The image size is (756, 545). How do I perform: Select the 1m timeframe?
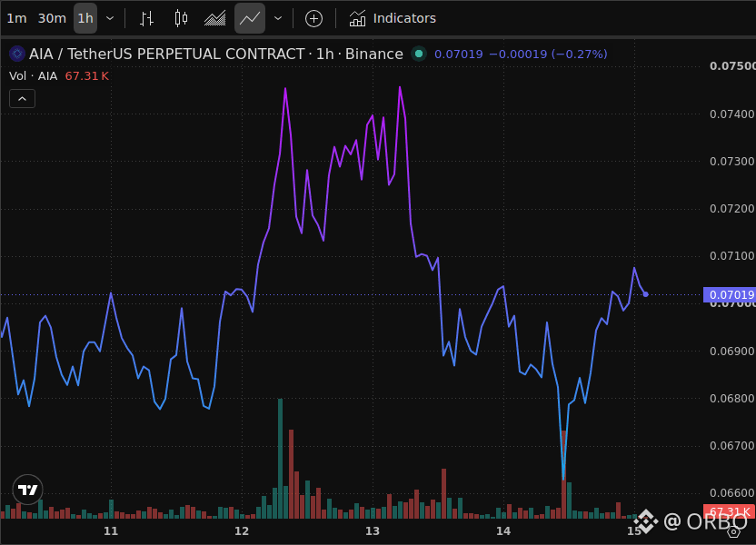pyautogui.click(x=16, y=18)
